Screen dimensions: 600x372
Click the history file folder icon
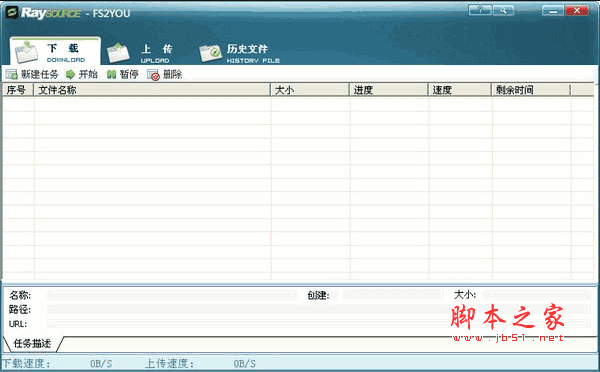[210, 54]
